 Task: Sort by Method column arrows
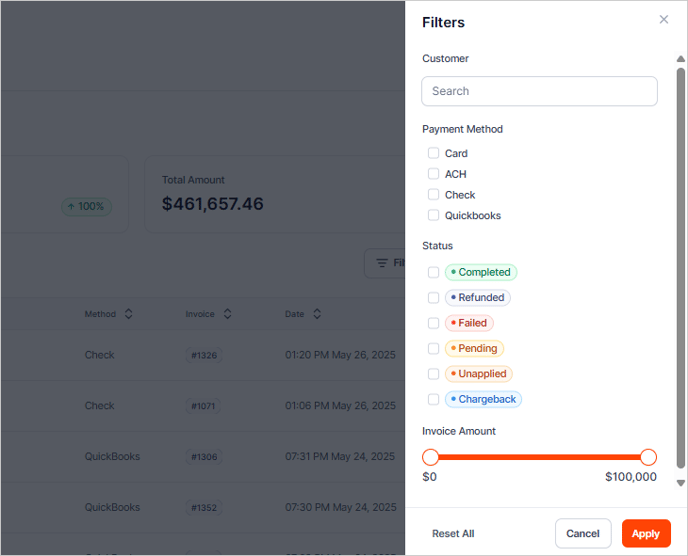tap(129, 314)
